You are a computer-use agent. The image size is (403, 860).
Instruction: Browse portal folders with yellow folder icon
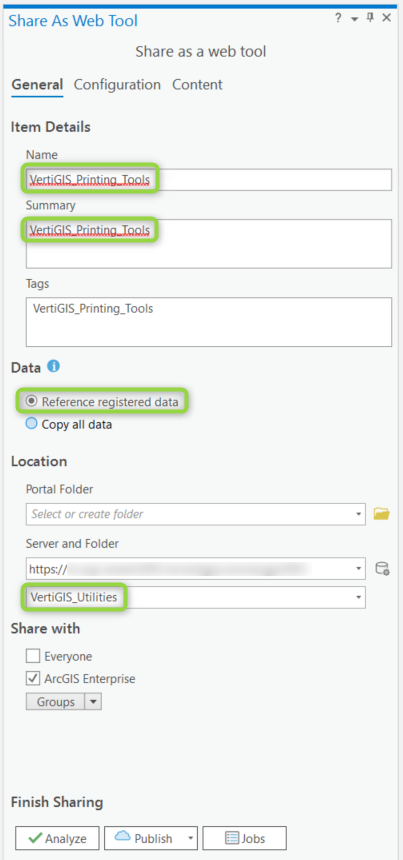[382, 513]
